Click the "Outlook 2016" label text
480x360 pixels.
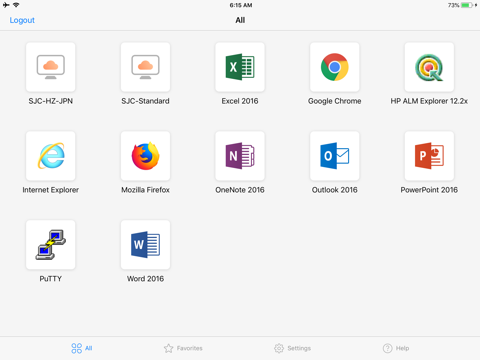pos(335,190)
